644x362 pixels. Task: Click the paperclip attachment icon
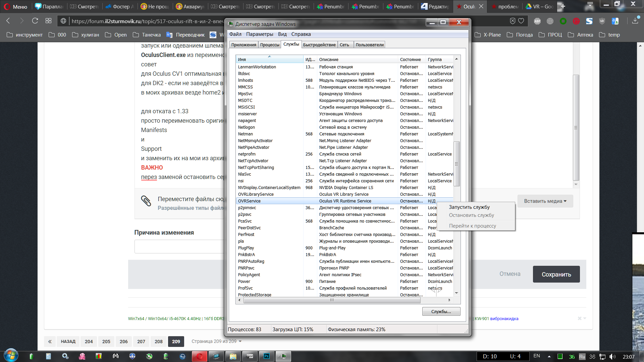(x=146, y=201)
